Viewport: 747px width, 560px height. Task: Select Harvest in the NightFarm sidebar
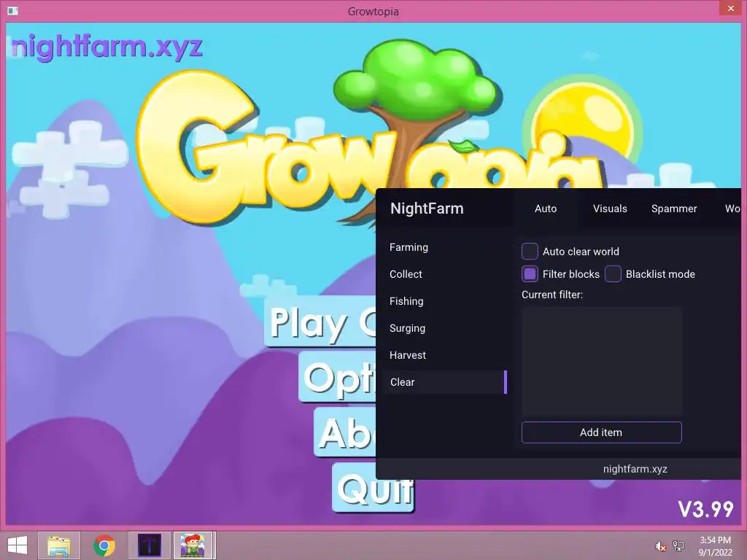tap(408, 355)
